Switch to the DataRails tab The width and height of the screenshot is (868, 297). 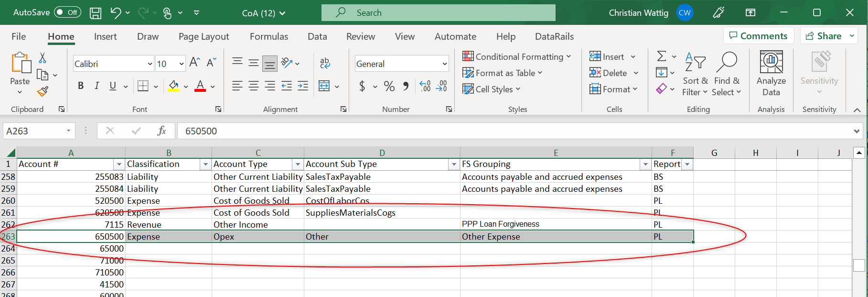click(554, 36)
